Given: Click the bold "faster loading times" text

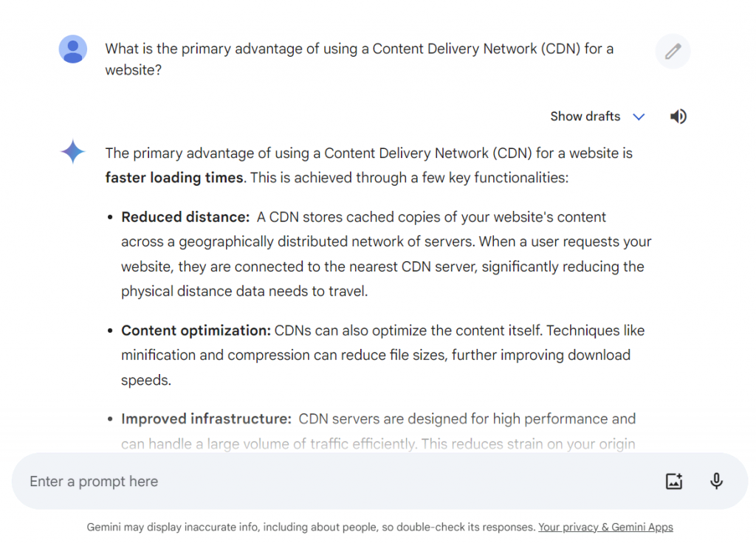Looking at the screenshot, I should coord(174,178).
